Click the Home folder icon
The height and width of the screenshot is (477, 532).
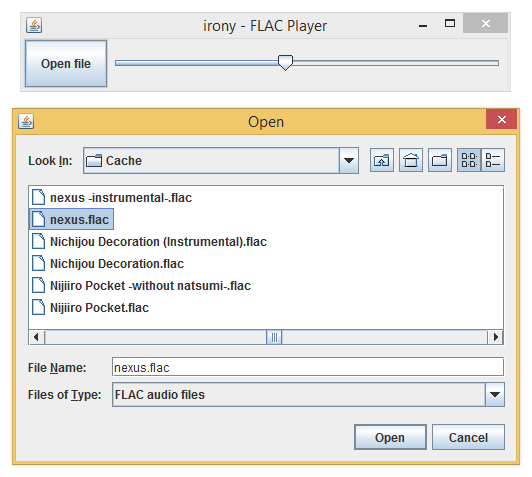(411, 160)
